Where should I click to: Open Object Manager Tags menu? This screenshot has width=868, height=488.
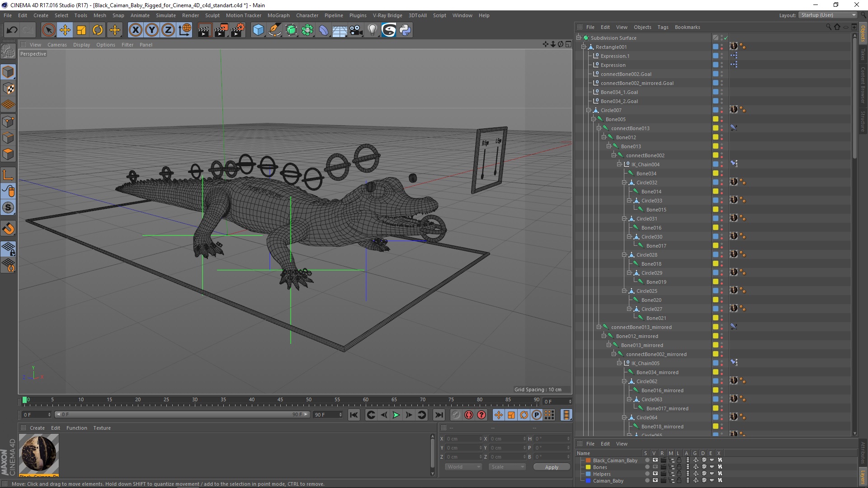click(x=663, y=27)
